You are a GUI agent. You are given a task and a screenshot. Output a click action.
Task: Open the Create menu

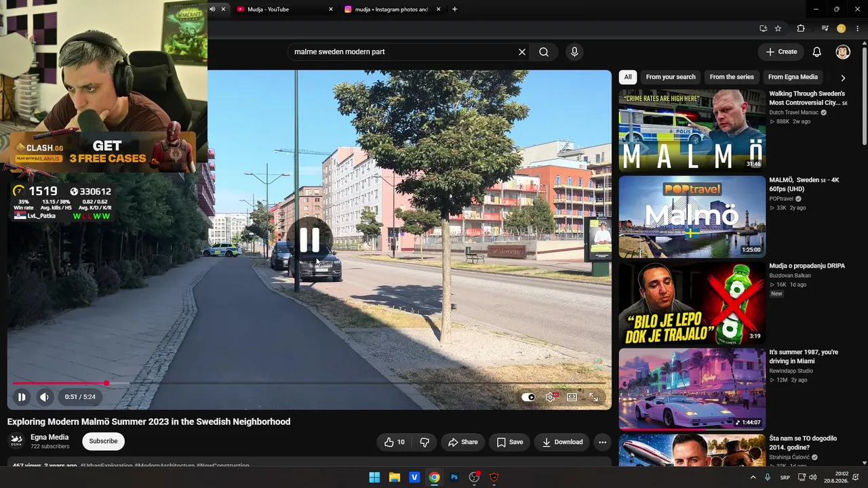coord(781,52)
